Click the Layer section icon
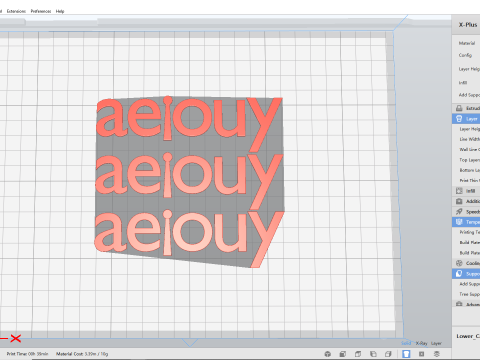This screenshot has width=480, height=360. [459, 119]
